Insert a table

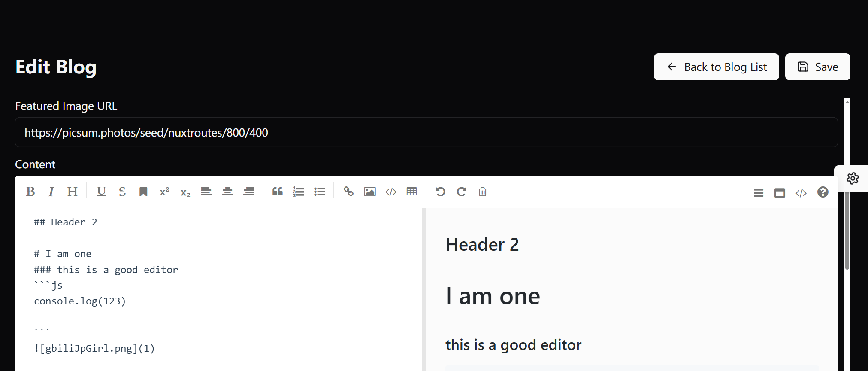pyautogui.click(x=412, y=192)
